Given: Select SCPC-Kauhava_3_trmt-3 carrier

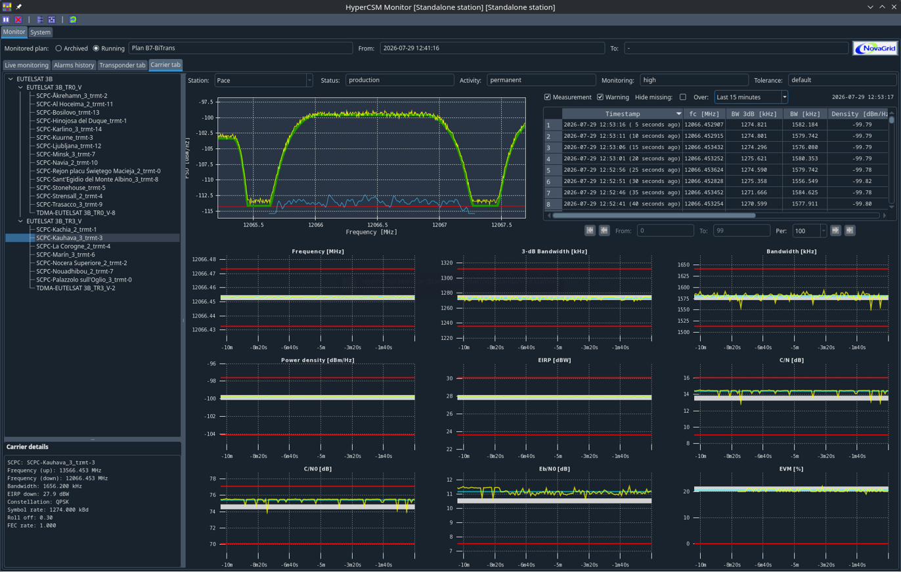Looking at the screenshot, I should [x=70, y=238].
